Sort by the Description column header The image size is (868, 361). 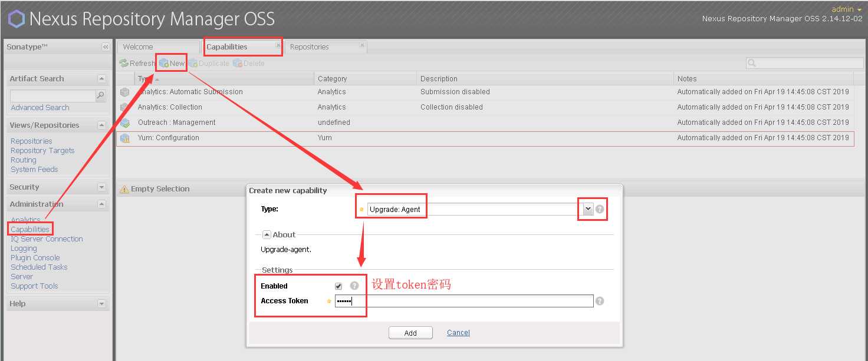pos(545,79)
